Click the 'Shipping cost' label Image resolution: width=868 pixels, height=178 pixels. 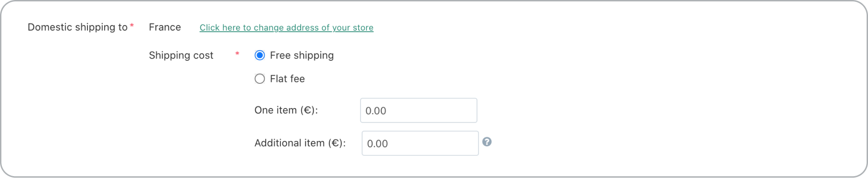181,55
